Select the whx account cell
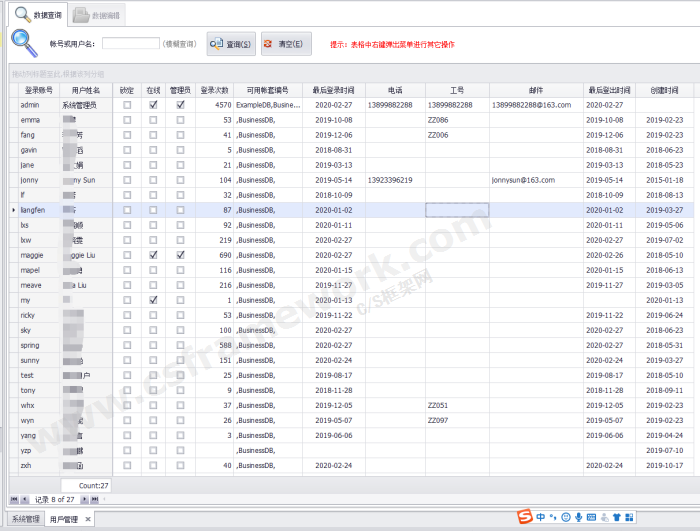The image size is (700, 531). coord(39,405)
